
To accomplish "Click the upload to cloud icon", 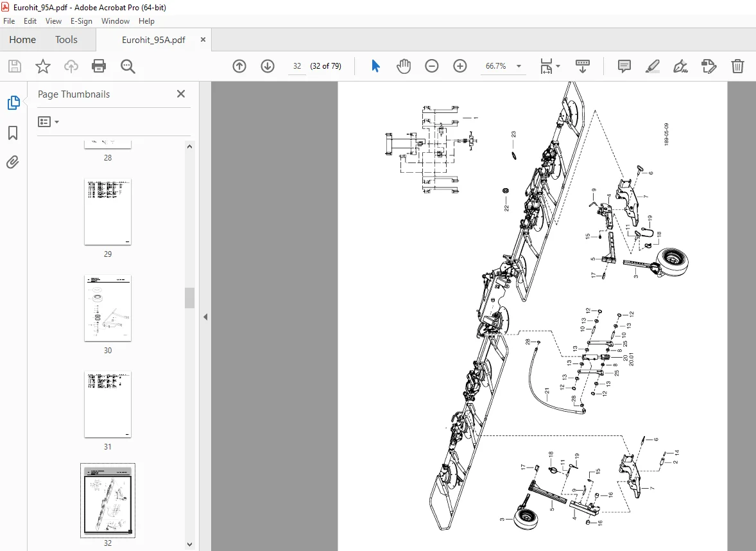I will click(x=71, y=66).
